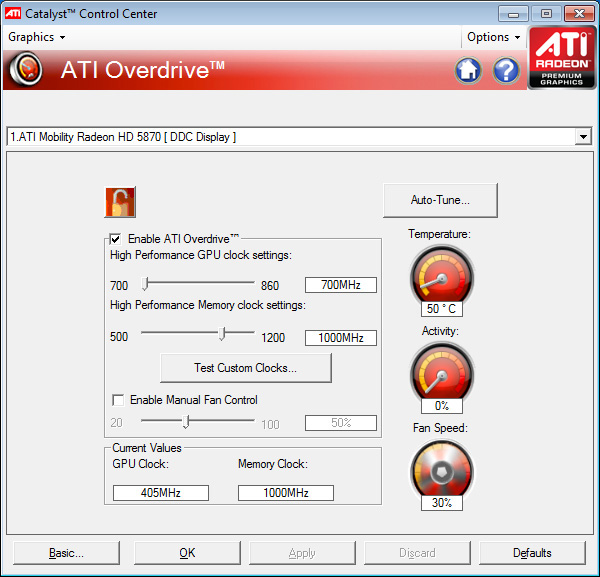
Task: Click the 500 memory clock minimum label
Action: pos(119,337)
